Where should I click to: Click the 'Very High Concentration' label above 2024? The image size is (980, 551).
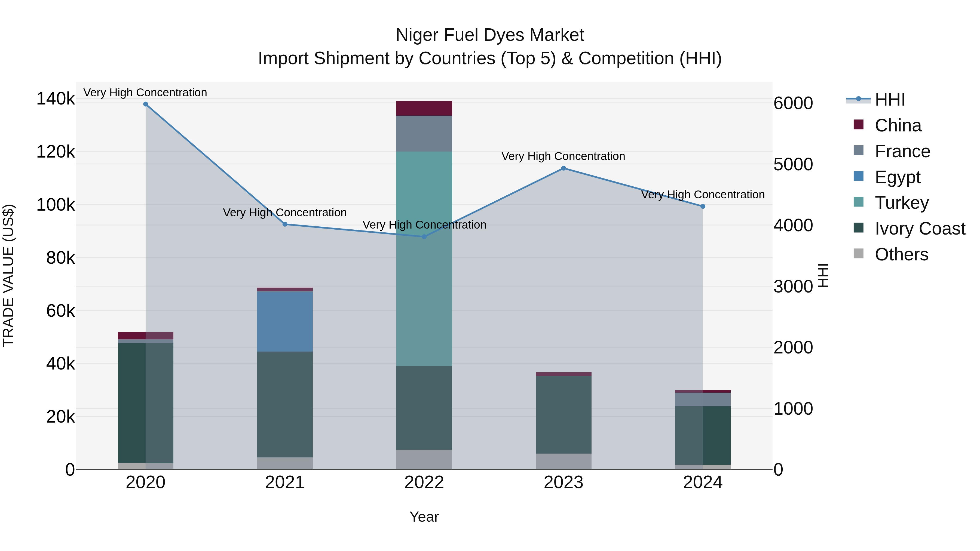tap(703, 195)
